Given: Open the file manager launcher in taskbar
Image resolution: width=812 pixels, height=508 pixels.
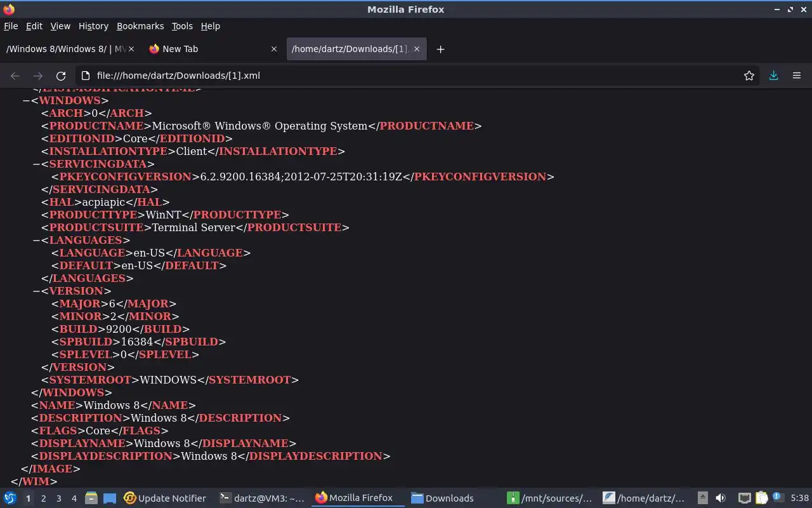Looking at the screenshot, I should [x=91, y=498].
